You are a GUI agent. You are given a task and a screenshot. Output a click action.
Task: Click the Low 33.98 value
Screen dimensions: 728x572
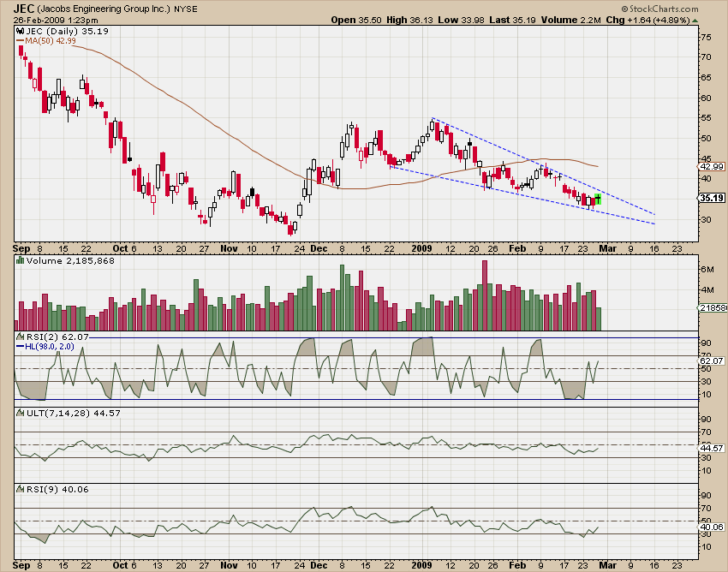[x=461, y=20]
